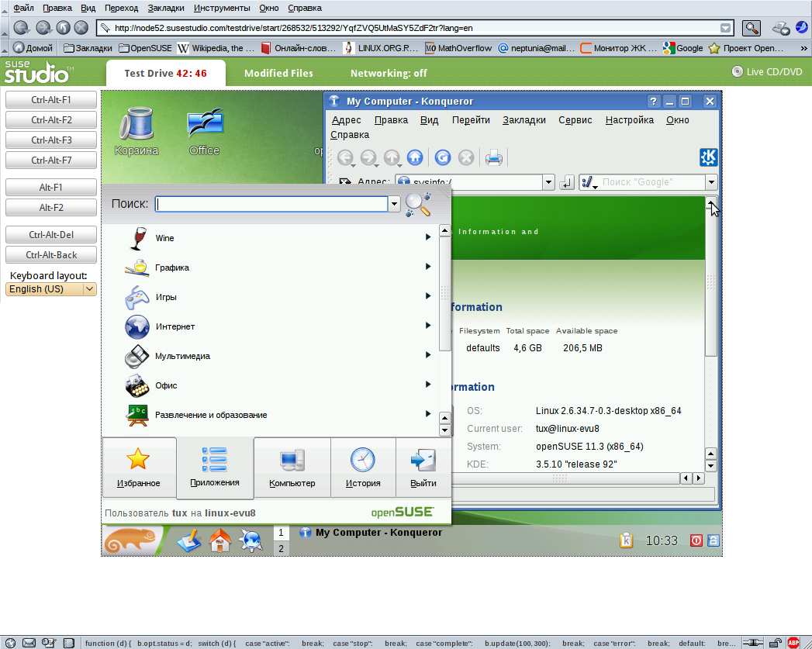
Task: Click red power tray icon
Action: (696, 540)
